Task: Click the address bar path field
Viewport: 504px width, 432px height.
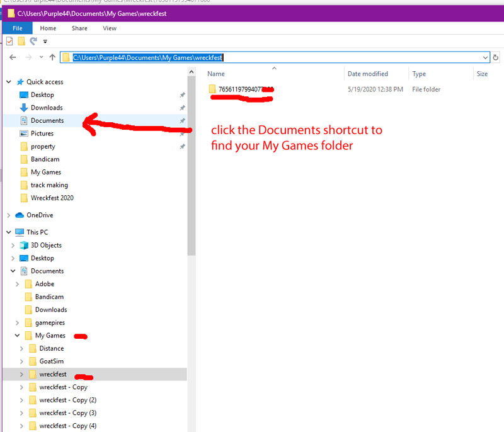Action: tap(275, 57)
